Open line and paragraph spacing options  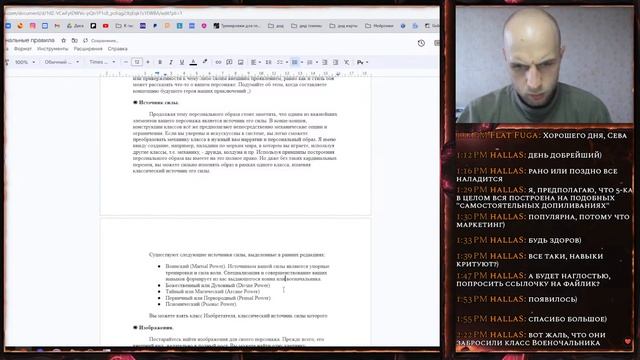(268, 62)
